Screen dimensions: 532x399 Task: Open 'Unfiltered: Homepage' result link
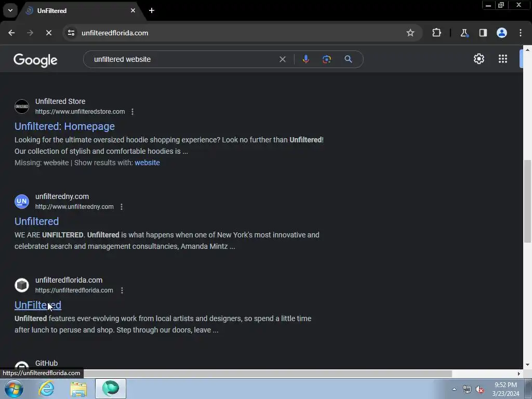click(x=64, y=126)
